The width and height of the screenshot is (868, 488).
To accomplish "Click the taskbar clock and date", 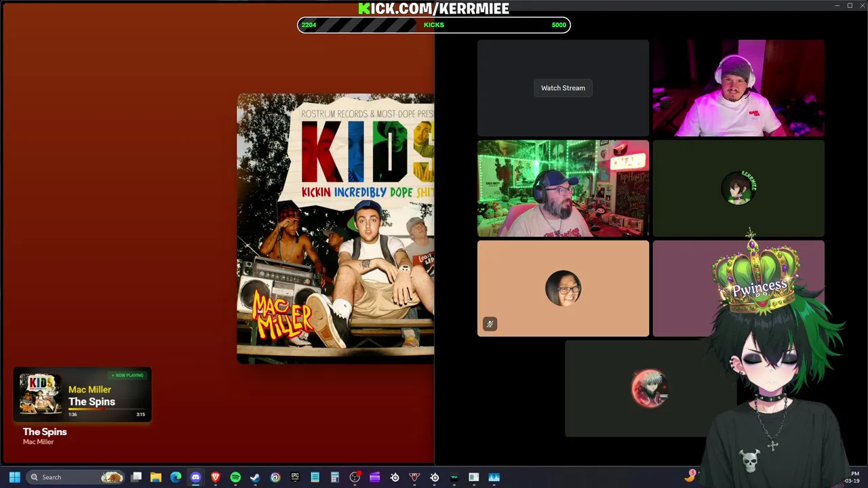I will [852, 477].
